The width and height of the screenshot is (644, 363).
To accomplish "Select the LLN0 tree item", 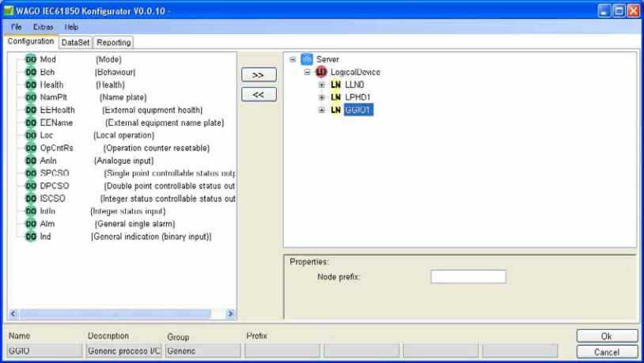I will point(354,85).
